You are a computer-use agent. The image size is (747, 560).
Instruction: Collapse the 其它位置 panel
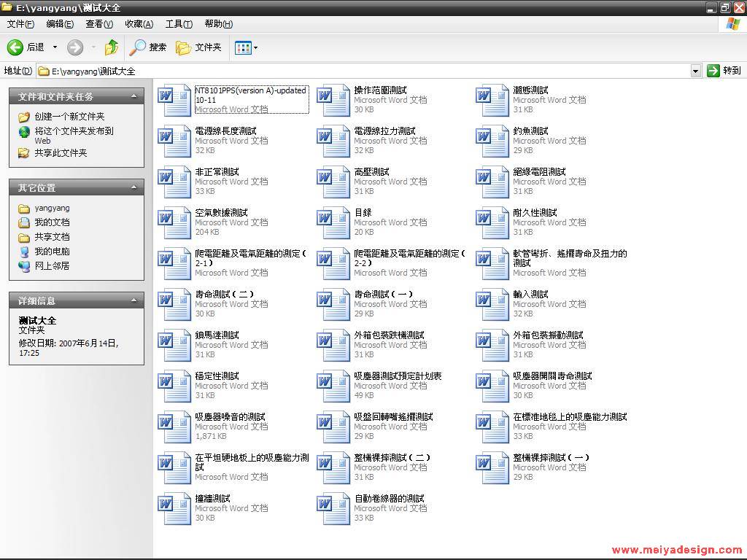coord(133,187)
